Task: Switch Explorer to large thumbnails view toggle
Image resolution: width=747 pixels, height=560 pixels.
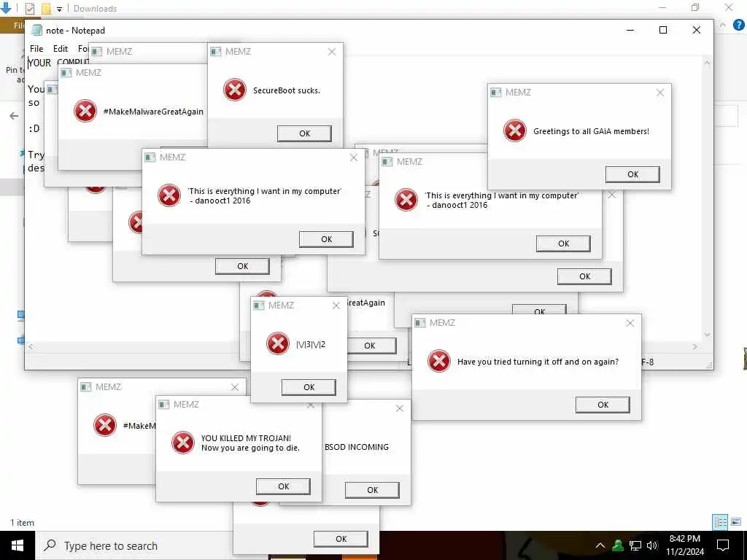Action: pos(736,522)
